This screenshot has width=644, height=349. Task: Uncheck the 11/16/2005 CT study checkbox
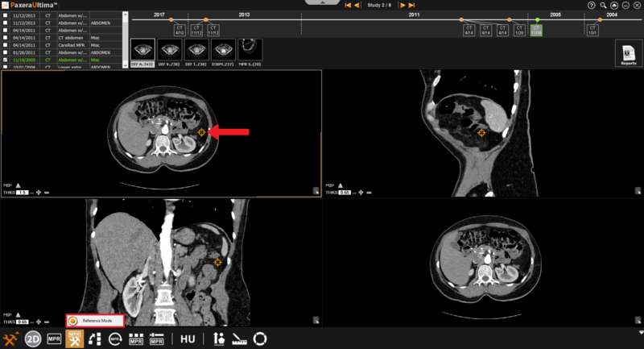click(x=6, y=60)
